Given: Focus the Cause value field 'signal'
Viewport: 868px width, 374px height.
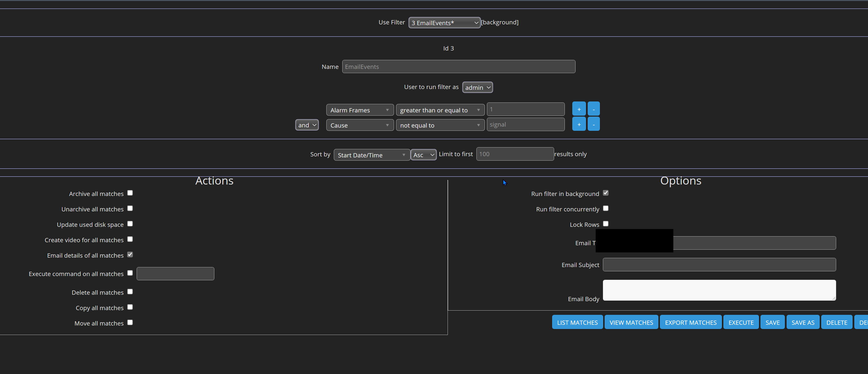Looking at the screenshot, I should coord(525,125).
